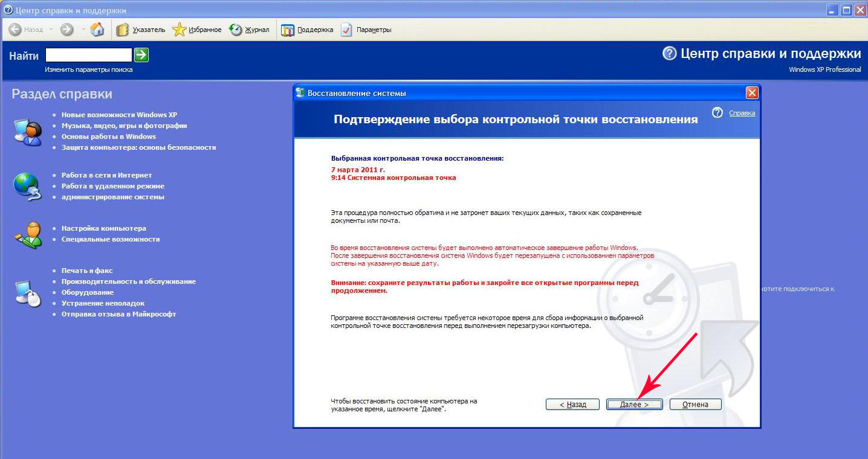Viewport: 868px width, 459px height.
Task: Select the 7 марта 2011 г. date text
Action: click(x=358, y=170)
